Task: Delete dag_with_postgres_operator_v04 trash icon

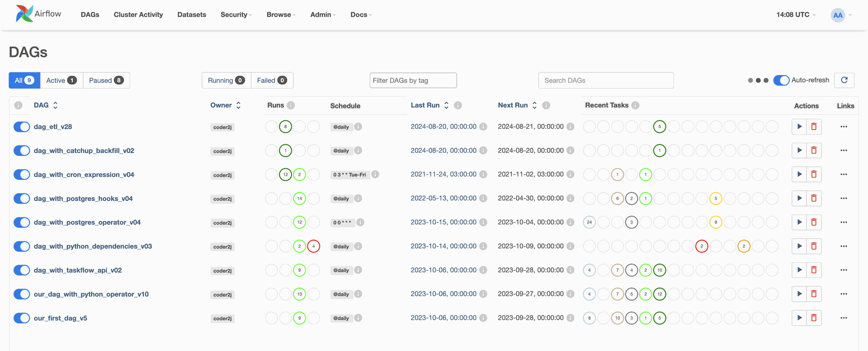Action: (x=814, y=222)
